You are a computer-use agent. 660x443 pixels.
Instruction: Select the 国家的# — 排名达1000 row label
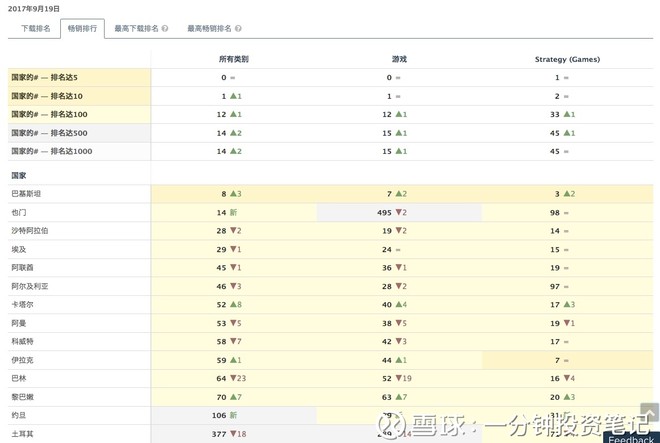tap(51, 151)
